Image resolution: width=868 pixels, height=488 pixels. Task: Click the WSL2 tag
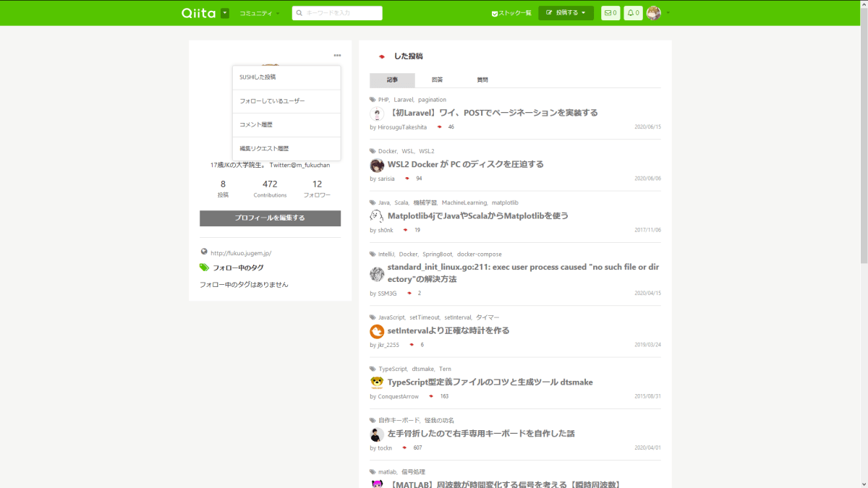pyautogui.click(x=427, y=151)
